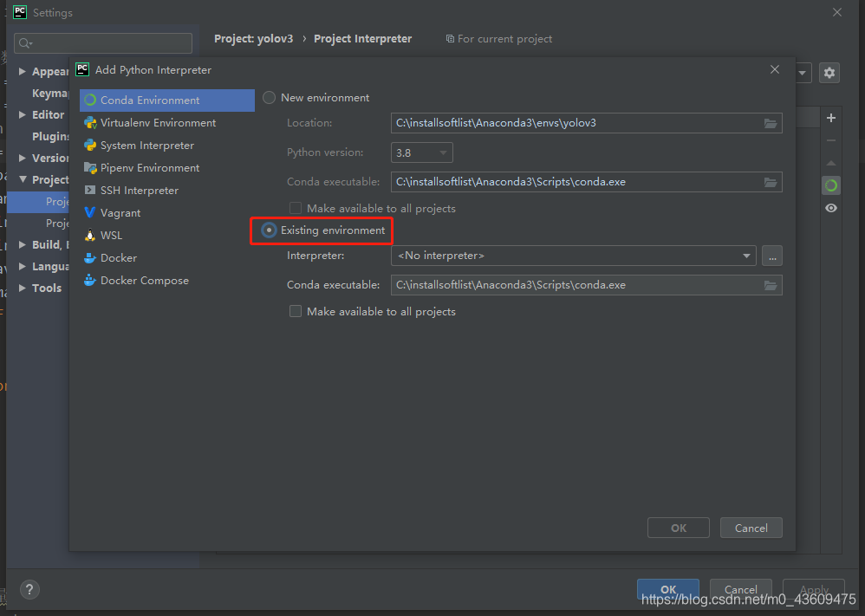865x616 pixels.
Task: Click the Pipenv folder icon
Action: point(90,168)
